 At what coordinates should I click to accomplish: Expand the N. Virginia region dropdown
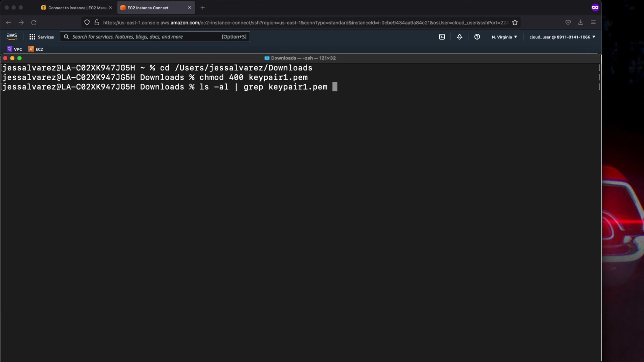pyautogui.click(x=504, y=37)
